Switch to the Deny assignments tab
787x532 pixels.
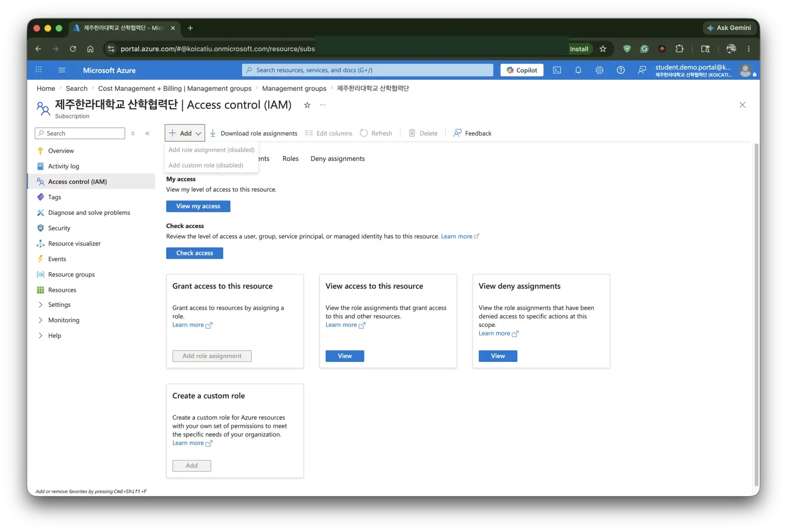click(338, 159)
